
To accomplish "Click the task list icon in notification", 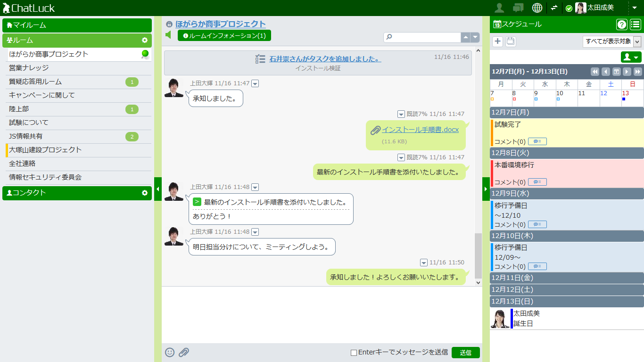I will [260, 59].
